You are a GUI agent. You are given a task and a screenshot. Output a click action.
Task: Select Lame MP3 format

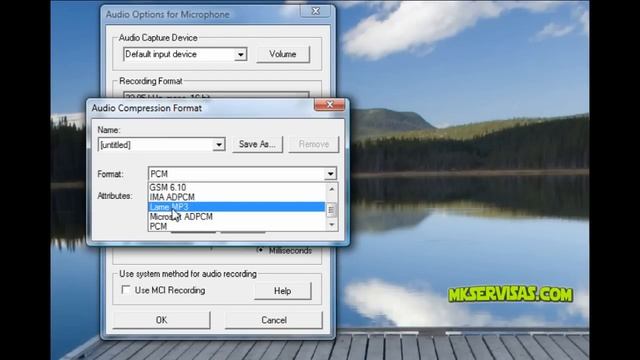coord(236,207)
